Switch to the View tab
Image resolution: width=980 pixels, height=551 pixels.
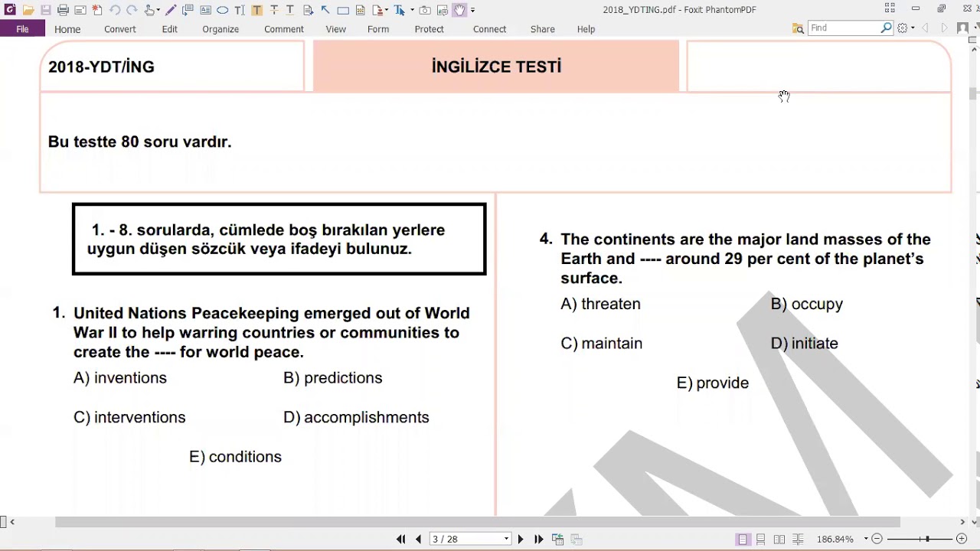coord(336,29)
